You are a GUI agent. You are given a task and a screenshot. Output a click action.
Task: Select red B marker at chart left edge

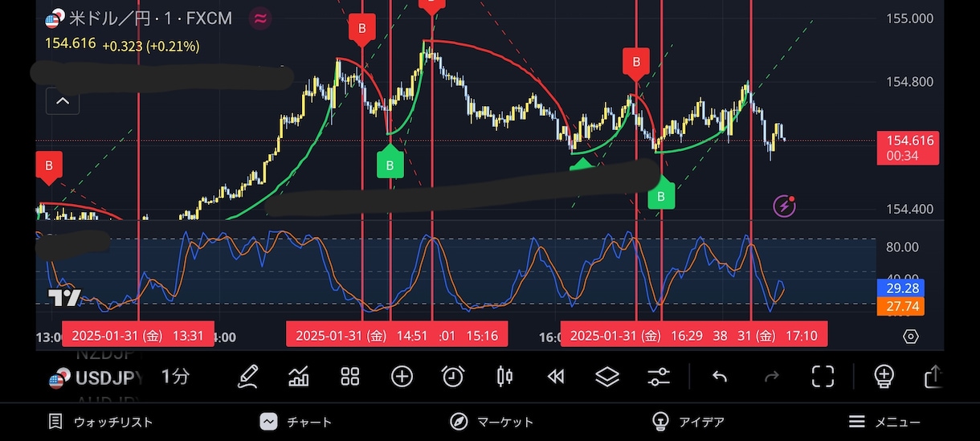click(48, 167)
